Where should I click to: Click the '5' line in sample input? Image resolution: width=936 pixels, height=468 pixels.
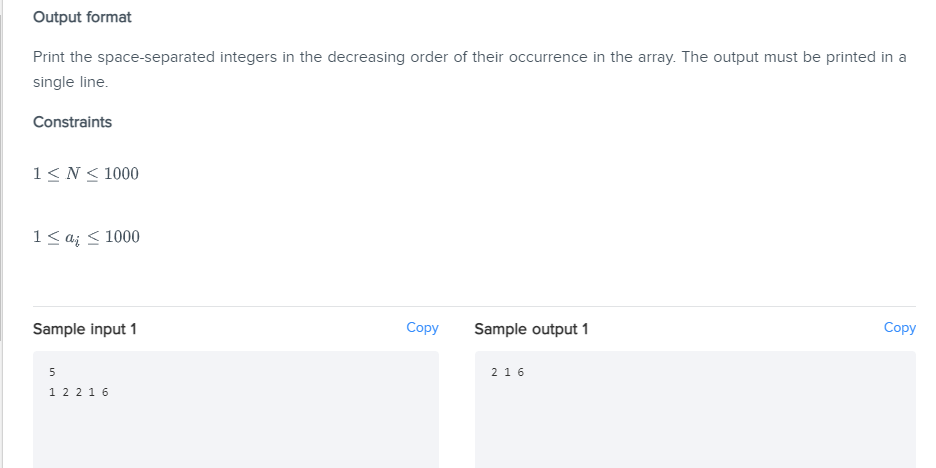pyautogui.click(x=53, y=372)
